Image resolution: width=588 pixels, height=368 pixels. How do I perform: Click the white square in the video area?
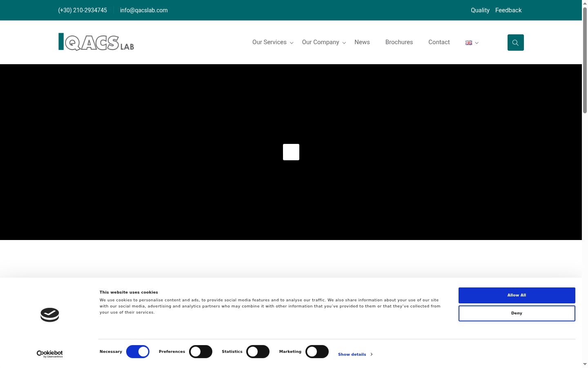(291, 152)
